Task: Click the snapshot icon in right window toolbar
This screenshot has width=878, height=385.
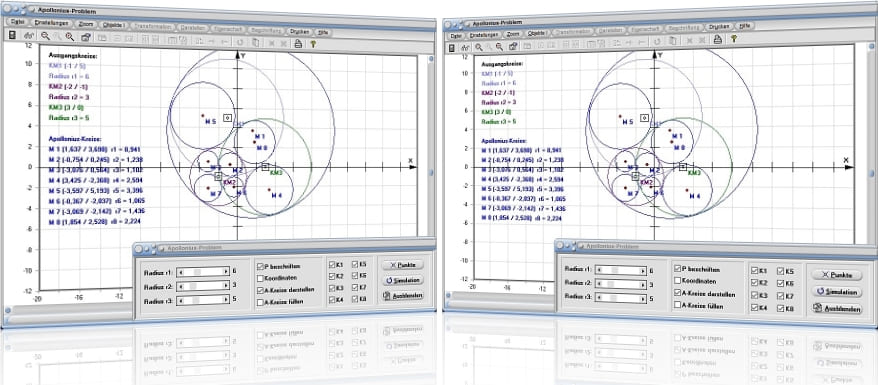Action: 512,46
